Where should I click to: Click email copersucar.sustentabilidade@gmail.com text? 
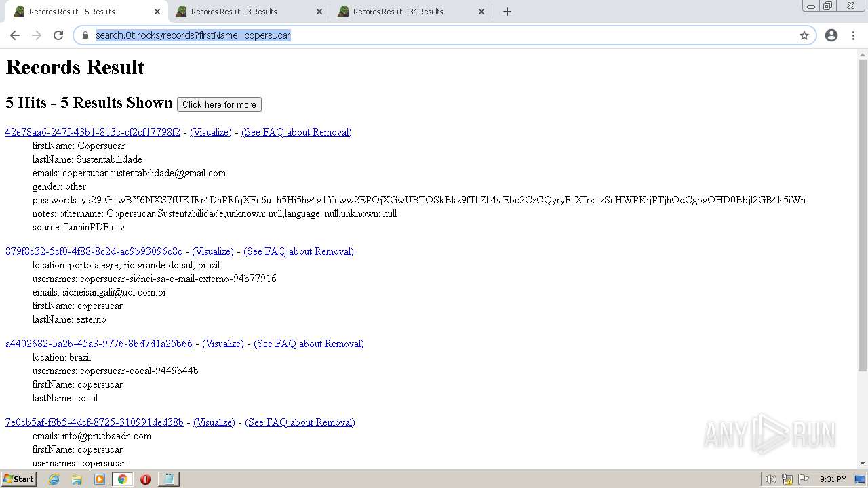point(144,173)
